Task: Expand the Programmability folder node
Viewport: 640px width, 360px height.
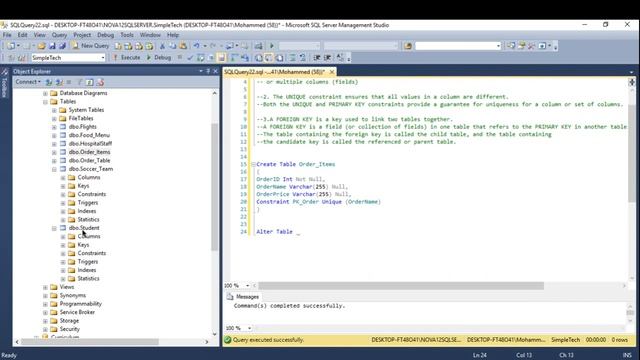Action: (x=45, y=304)
